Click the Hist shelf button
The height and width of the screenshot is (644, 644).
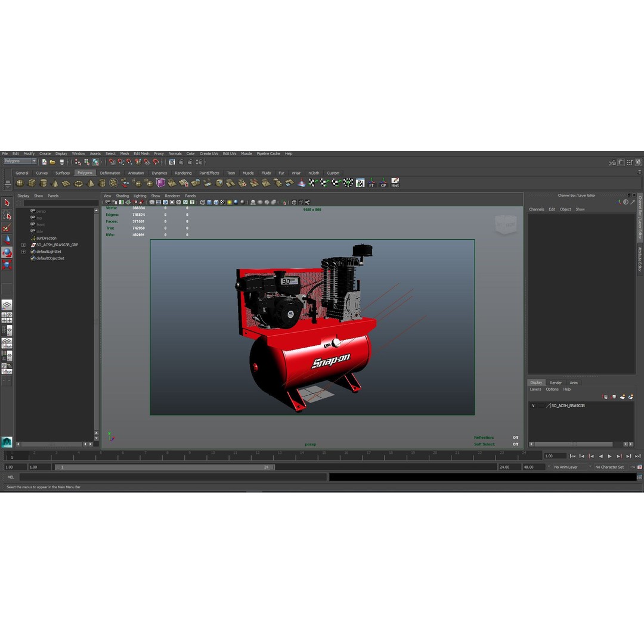point(395,183)
